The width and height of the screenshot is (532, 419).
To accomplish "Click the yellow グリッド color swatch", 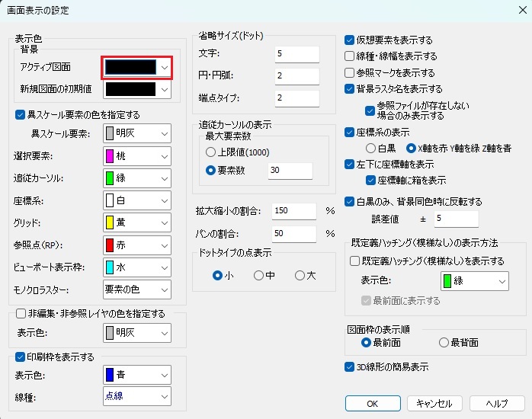I will 110,223.
